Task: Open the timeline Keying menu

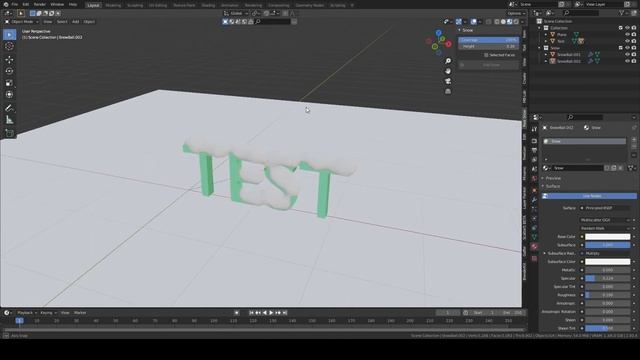Action: point(47,313)
